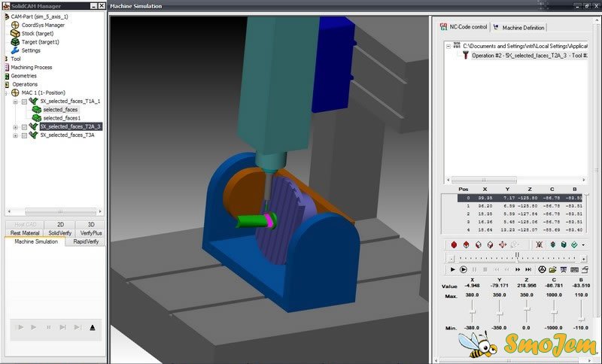Viewport: 602px width, 364px height.
Task: Click the MAC 1 (1- Position) coordinate icon
Action: coord(15,93)
